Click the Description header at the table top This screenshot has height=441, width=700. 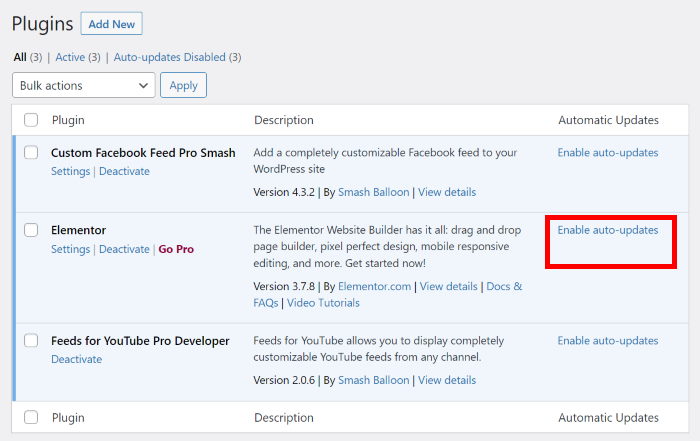point(283,120)
